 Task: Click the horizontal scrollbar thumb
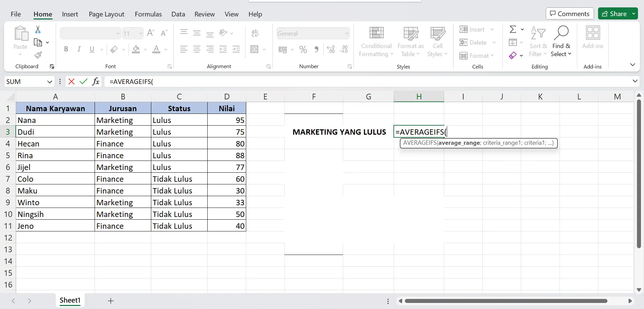point(506,301)
